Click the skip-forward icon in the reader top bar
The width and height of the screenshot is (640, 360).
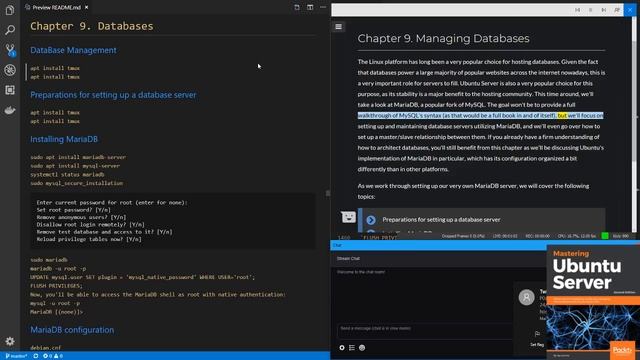click(604, 10)
